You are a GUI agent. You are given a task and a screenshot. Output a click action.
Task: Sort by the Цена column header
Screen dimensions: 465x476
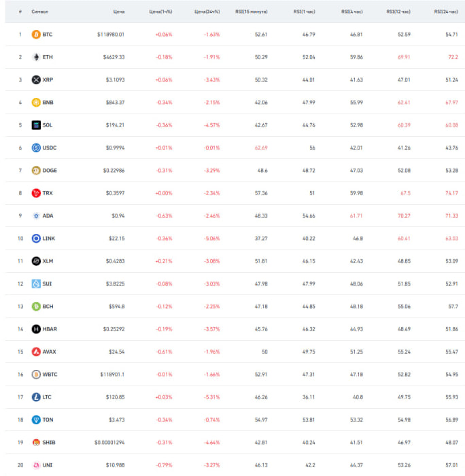coord(119,12)
